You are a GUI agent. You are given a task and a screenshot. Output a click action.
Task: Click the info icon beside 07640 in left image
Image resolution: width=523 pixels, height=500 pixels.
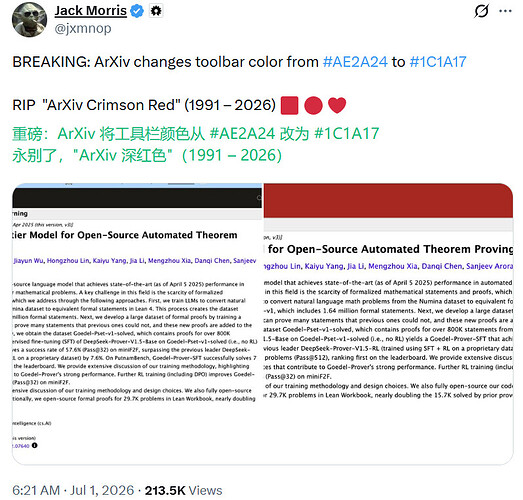click(x=35, y=445)
